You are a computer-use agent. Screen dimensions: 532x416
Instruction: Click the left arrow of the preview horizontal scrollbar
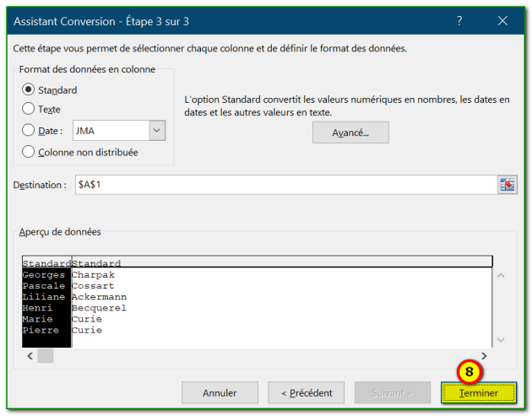30,356
